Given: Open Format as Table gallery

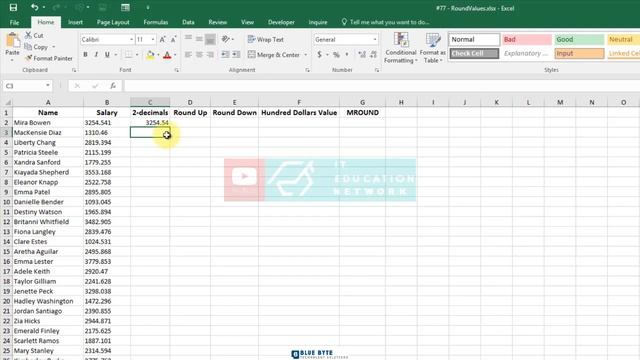Looking at the screenshot, I should coord(433,48).
